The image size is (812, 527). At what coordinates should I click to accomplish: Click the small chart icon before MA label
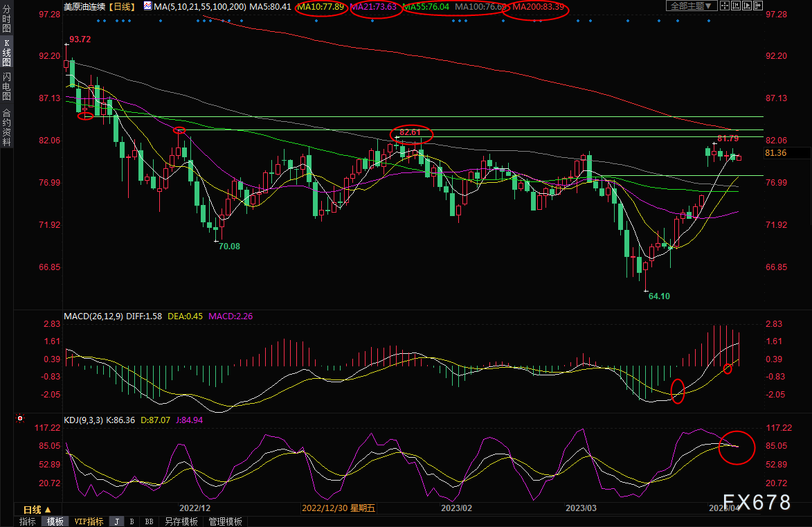click(147, 6)
